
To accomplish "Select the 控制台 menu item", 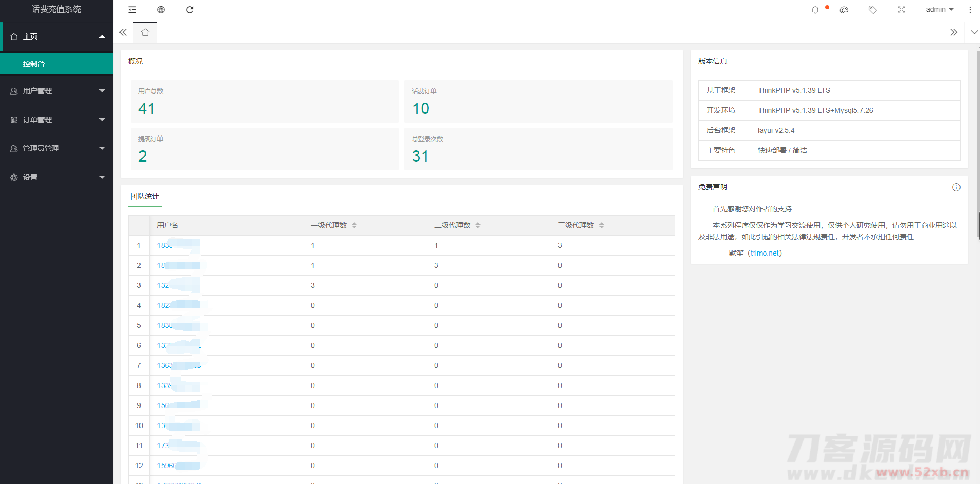I will [x=34, y=64].
